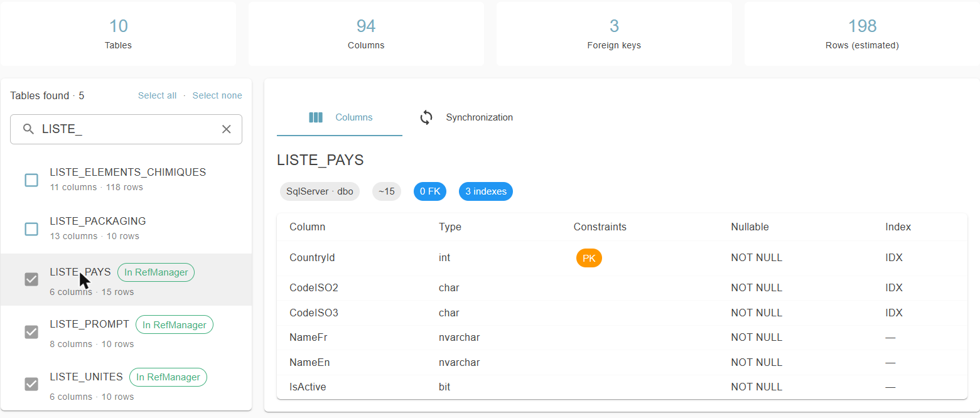Click the Index column header
The image size is (980, 418).
tap(898, 227)
